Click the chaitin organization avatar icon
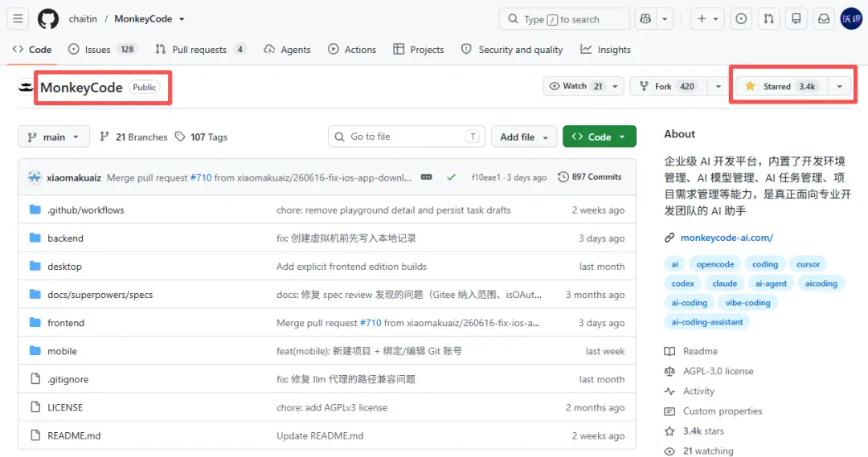The image size is (868, 457). (x=26, y=87)
